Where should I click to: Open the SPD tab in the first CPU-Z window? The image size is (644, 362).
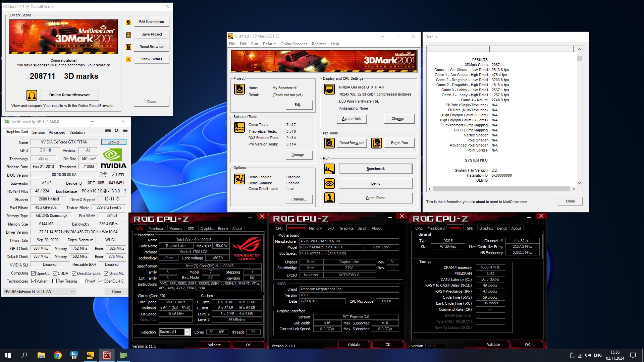click(191, 229)
